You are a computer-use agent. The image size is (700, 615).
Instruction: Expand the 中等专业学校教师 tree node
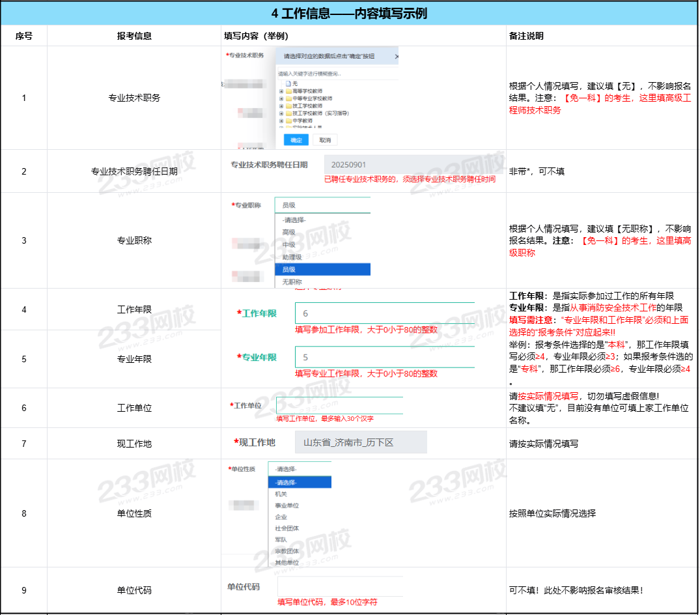point(281,99)
